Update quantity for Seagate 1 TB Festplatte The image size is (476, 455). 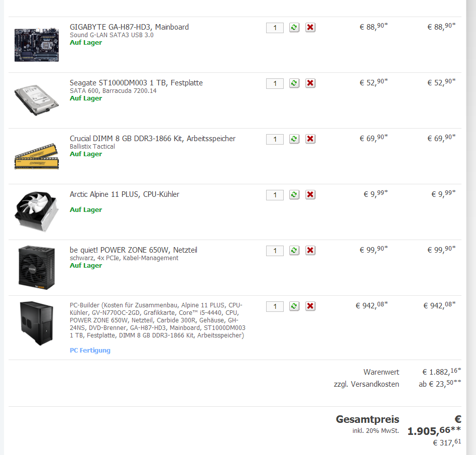[294, 83]
